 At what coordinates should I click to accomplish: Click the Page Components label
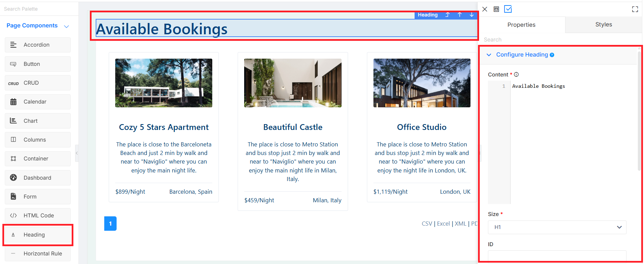point(32,26)
